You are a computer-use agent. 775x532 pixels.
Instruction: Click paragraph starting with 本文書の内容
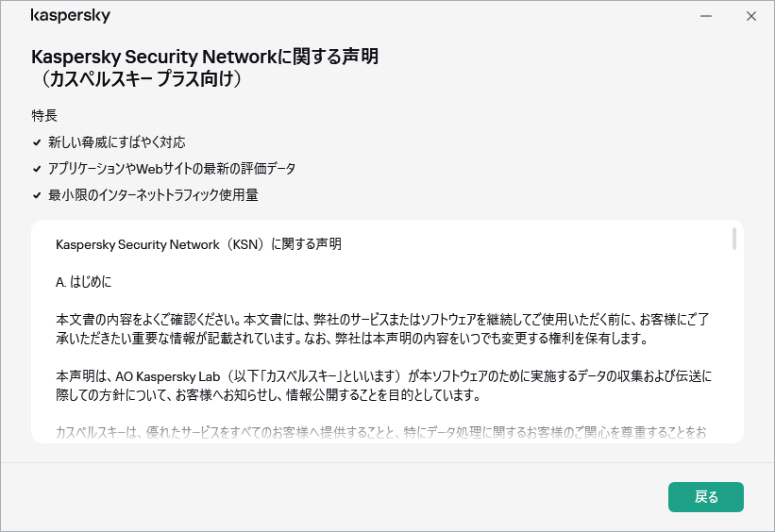click(382, 329)
